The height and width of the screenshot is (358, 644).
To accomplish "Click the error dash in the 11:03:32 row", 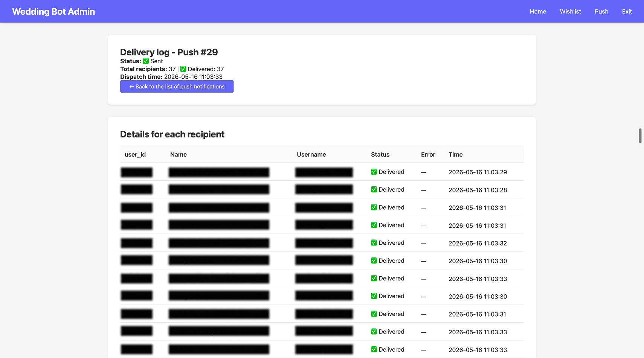I will coord(424,243).
